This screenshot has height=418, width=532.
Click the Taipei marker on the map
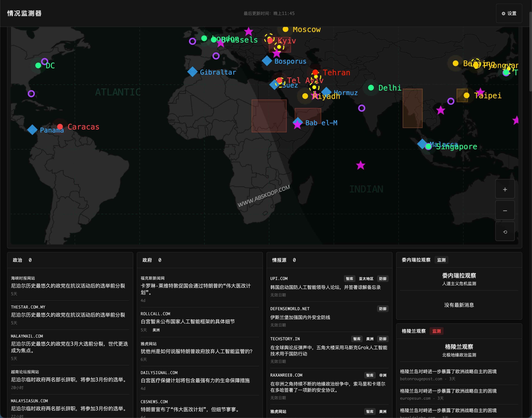tap(467, 95)
